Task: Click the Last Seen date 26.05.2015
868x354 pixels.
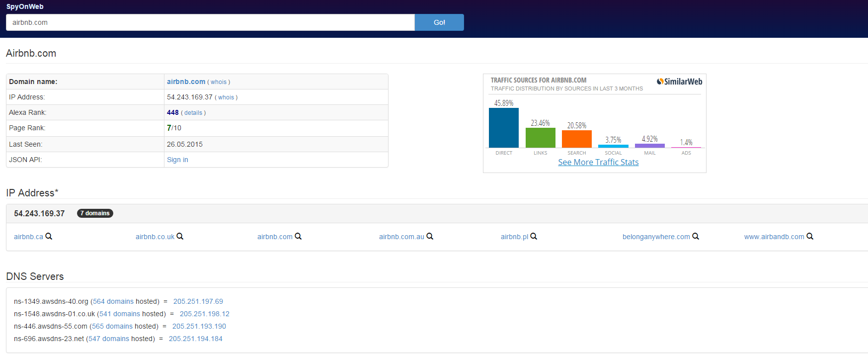Action: 185,144
